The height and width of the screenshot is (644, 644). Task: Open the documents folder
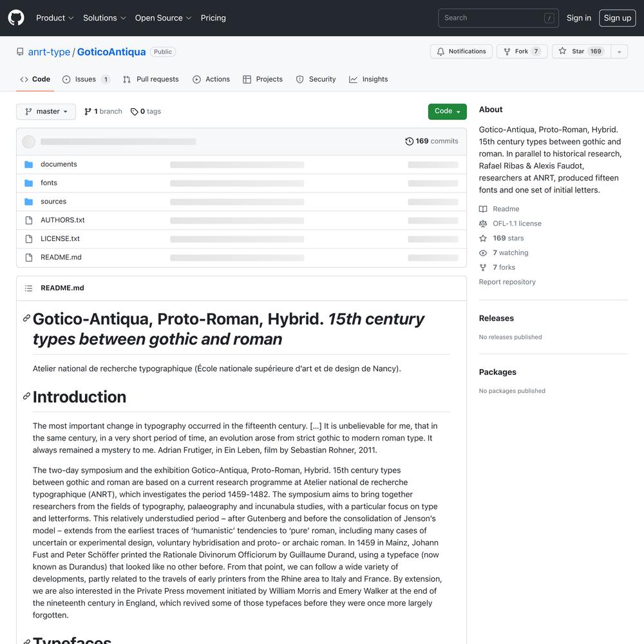pyautogui.click(x=59, y=164)
